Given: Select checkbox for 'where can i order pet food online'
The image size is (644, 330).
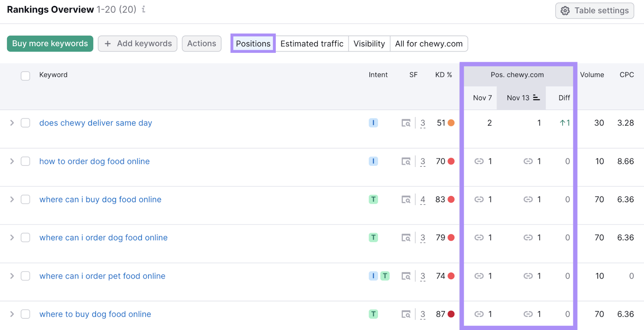Looking at the screenshot, I should 25,276.
